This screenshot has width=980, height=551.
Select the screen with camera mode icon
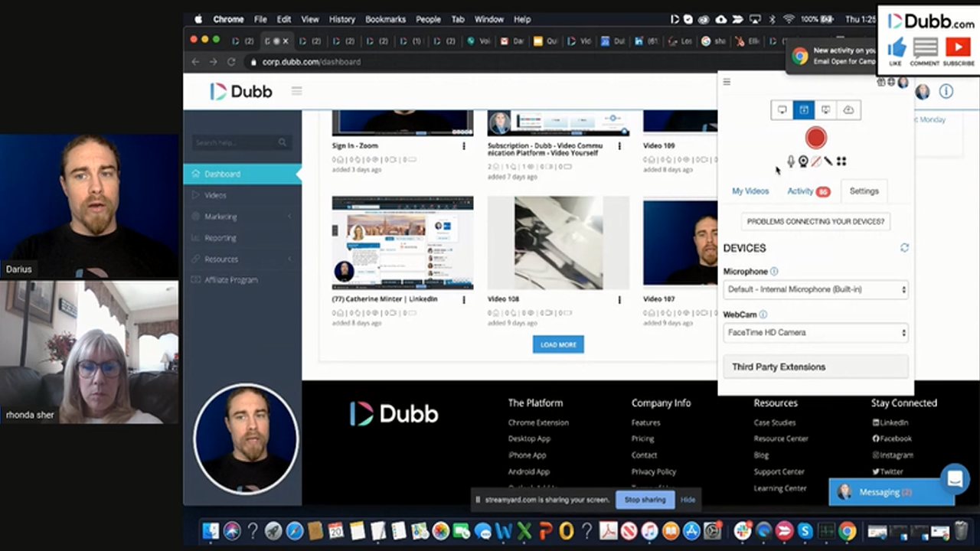click(x=825, y=110)
